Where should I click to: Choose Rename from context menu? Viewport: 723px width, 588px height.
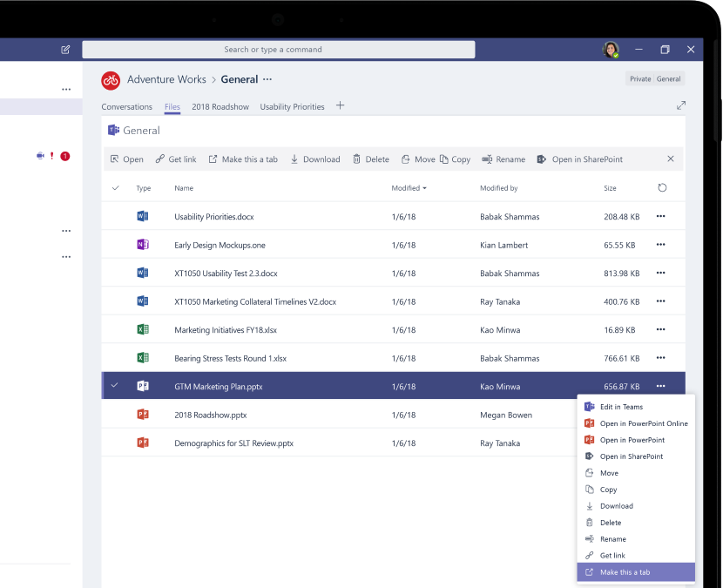(x=636, y=538)
